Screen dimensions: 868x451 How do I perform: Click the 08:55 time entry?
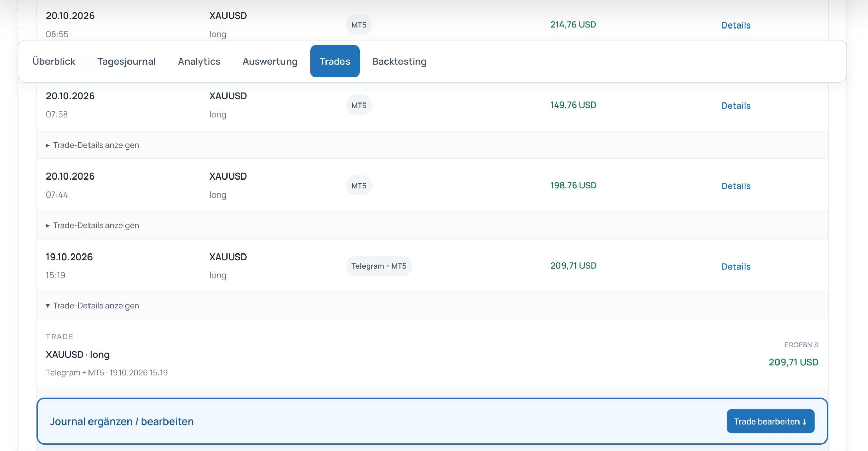(57, 34)
